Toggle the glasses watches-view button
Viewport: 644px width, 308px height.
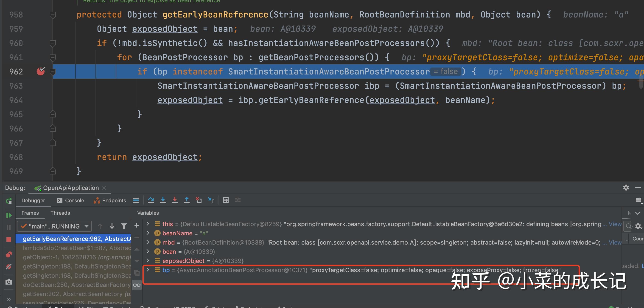pyautogui.click(x=137, y=285)
